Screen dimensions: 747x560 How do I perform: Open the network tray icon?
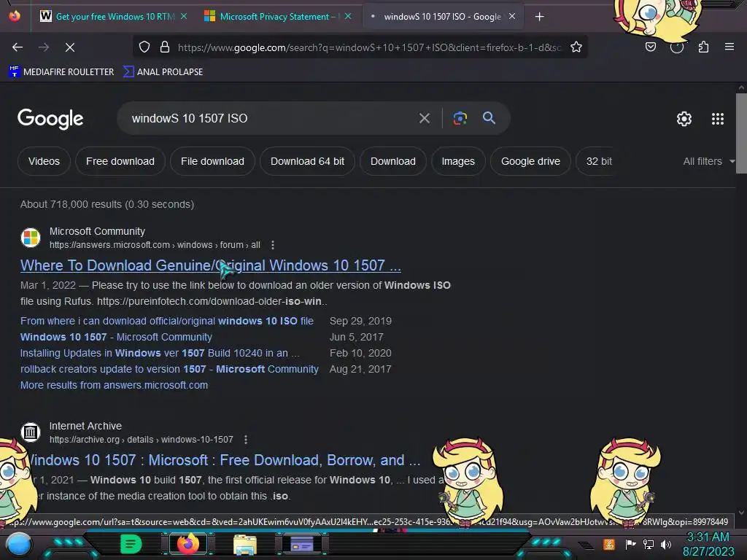(649, 545)
